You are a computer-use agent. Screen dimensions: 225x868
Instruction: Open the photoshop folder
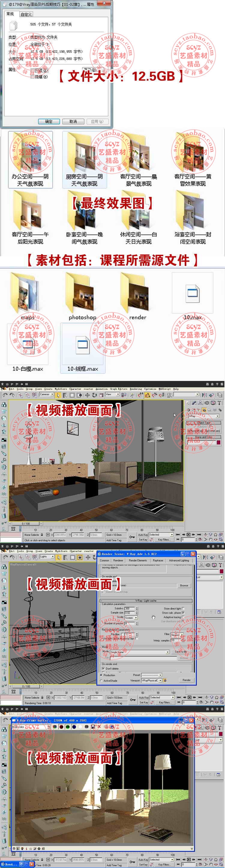[x=82, y=297]
